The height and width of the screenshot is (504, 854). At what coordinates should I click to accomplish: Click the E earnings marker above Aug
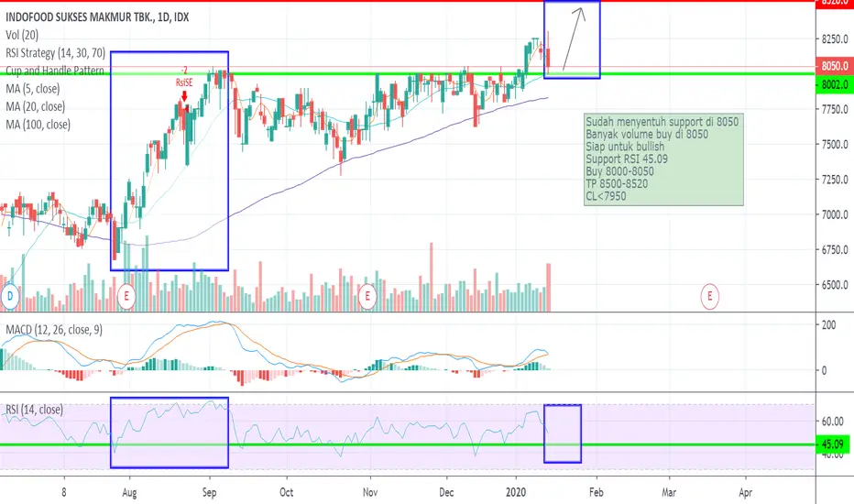pos(126,296)
